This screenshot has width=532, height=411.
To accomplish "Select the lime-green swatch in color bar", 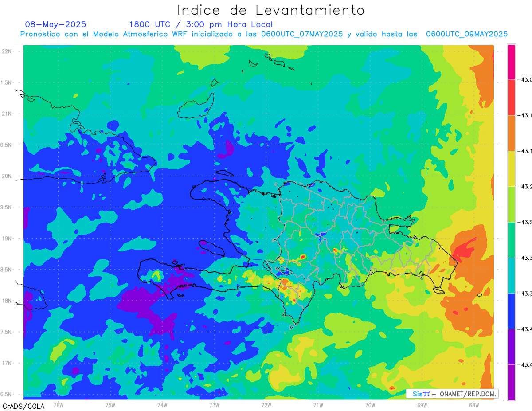I will pyautogui.click(x=511, y=204).
